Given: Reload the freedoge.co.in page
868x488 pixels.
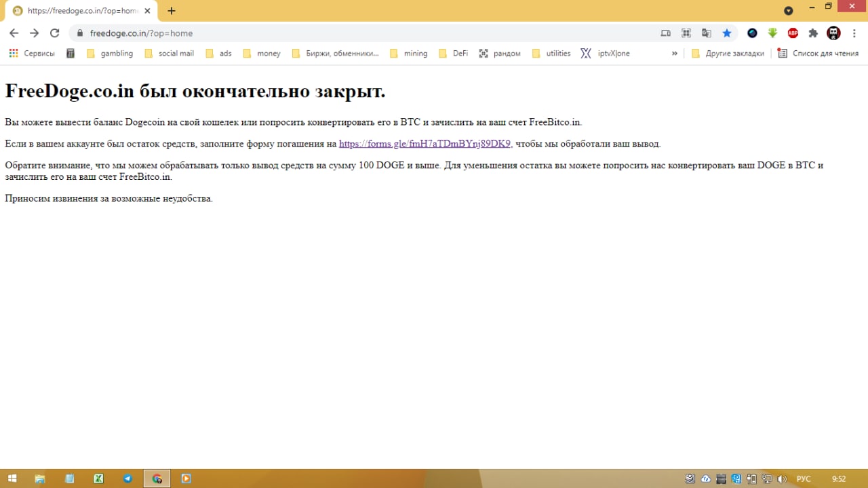Looking at the screenshot, I should 55,33.
